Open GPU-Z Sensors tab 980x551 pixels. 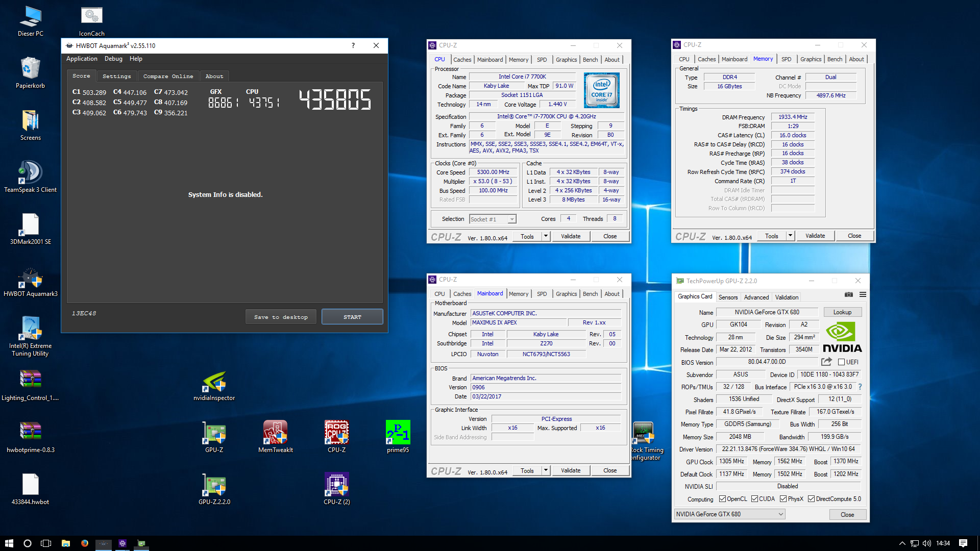pyautogui.click(x=728, y=297)
